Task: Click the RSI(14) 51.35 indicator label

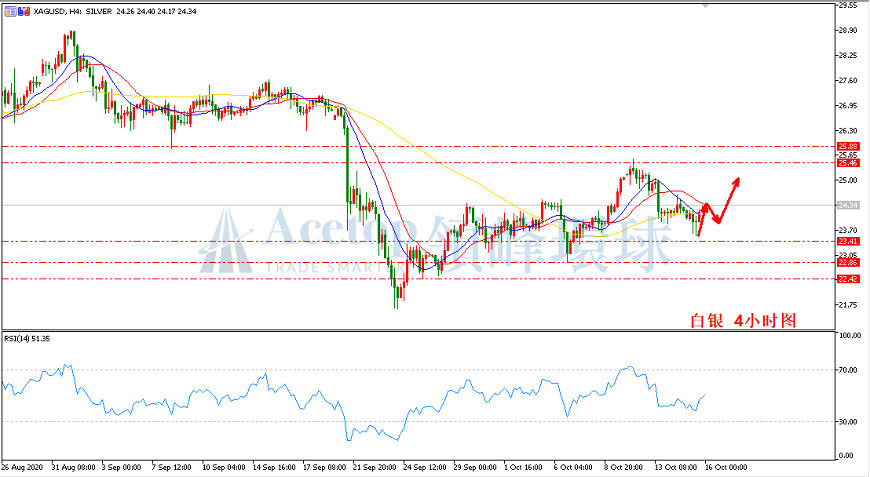Action: coord(27,338)
